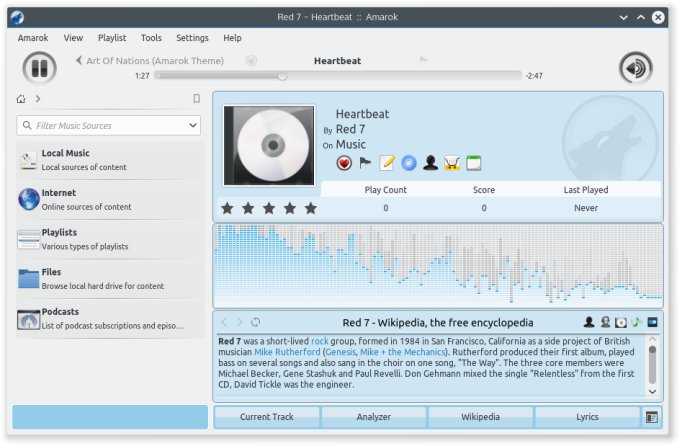
Task: Click the Last Played value Never
Action: point(586,208)
